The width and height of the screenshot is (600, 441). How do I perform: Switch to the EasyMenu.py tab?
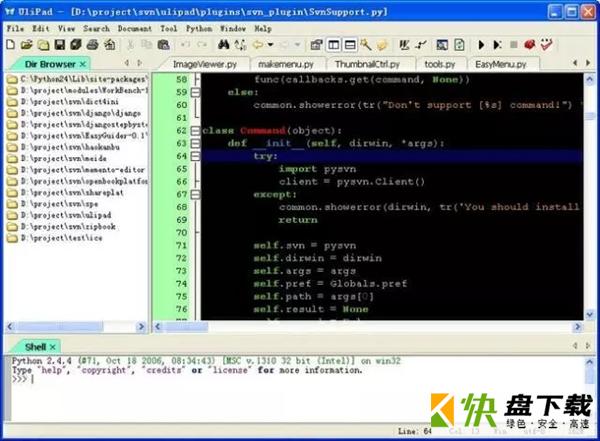[501, 64]
